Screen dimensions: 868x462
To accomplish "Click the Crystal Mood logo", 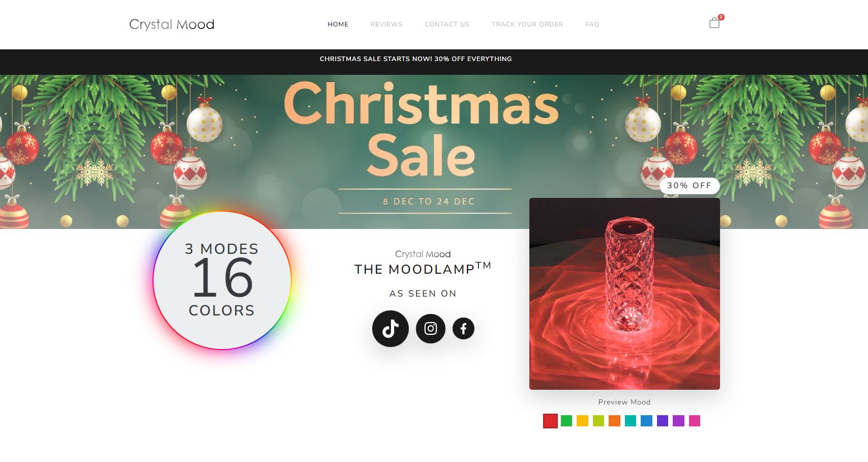I will [172, 24].
